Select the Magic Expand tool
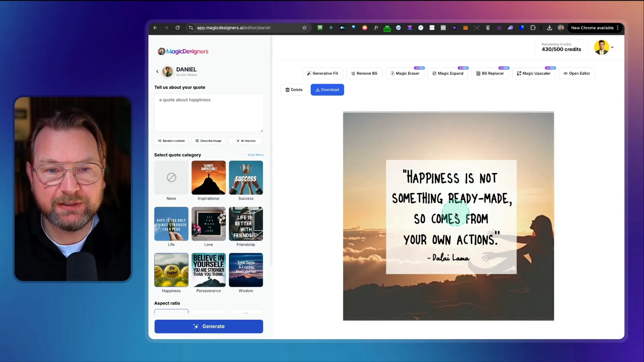This screenshot has height=362, width=644. coord(448,73)
